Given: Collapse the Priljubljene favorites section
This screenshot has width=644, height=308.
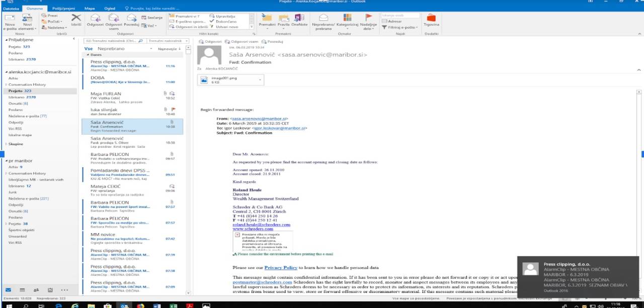Looking at the screenshot, I should 5,39.
